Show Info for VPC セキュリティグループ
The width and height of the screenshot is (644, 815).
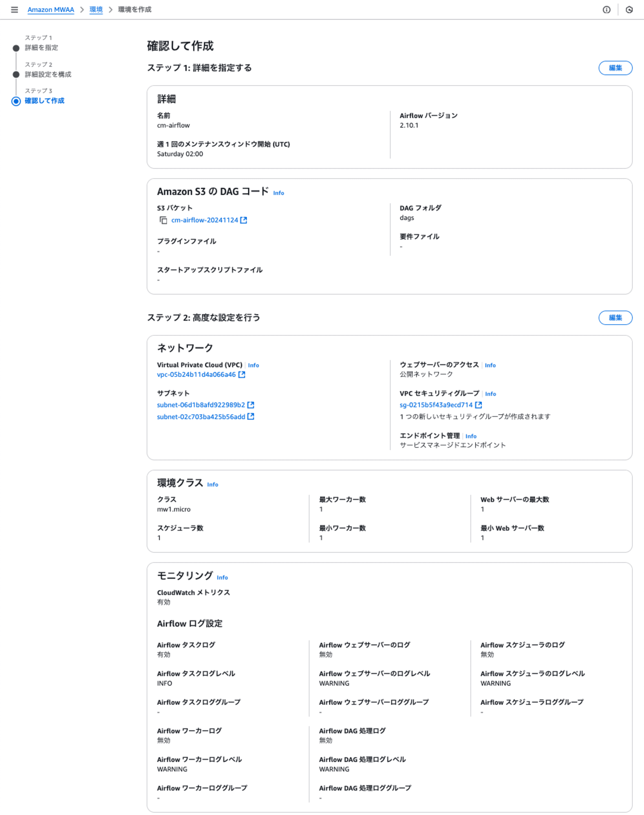pos(491,394)
